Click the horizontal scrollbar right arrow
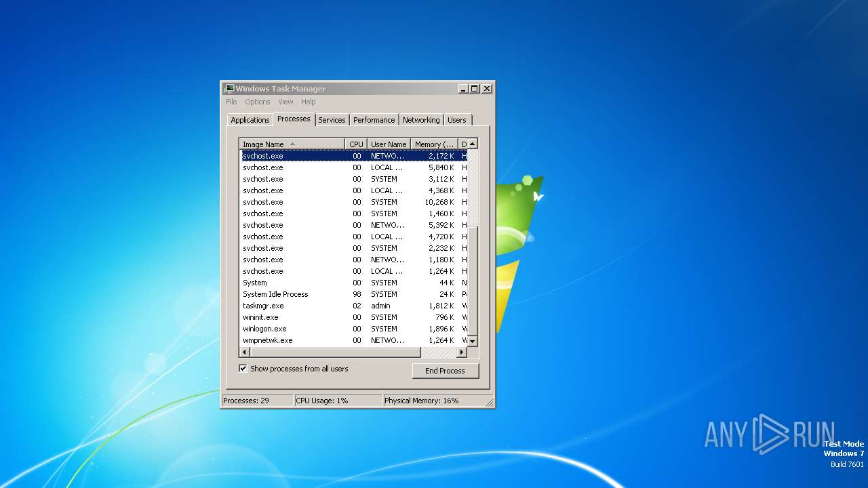Screen dimensions: 868x488 coord(462,352)
